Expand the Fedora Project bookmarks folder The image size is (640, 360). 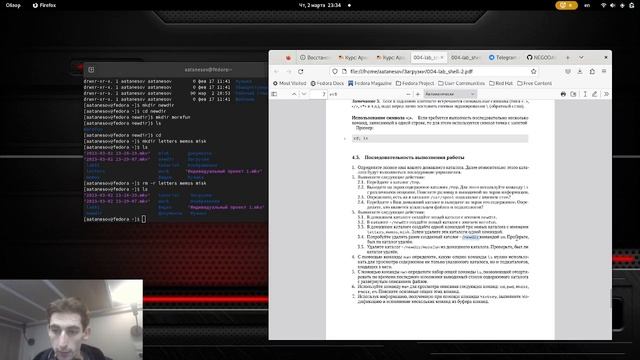pyautogui.click(x=415, y=83)
